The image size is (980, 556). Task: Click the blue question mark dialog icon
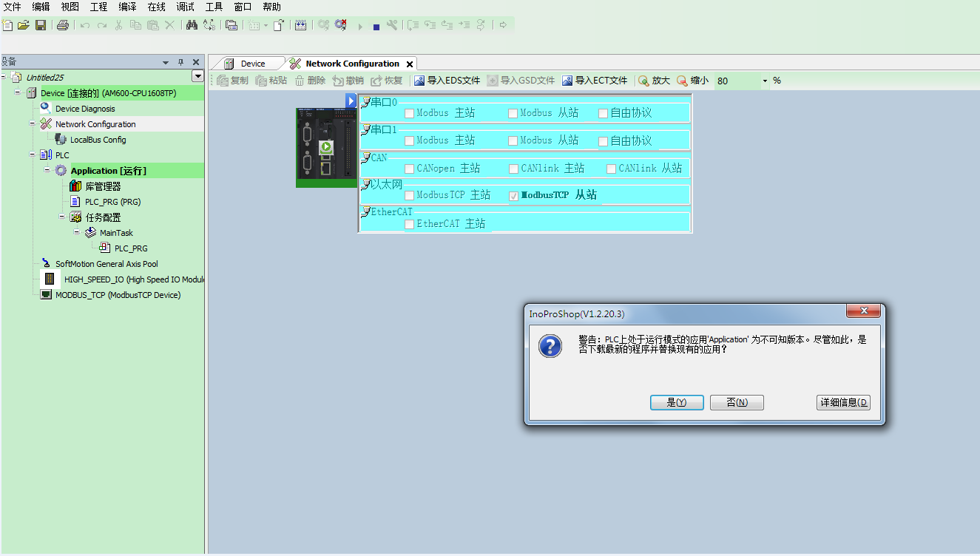[x=550, y=346]
